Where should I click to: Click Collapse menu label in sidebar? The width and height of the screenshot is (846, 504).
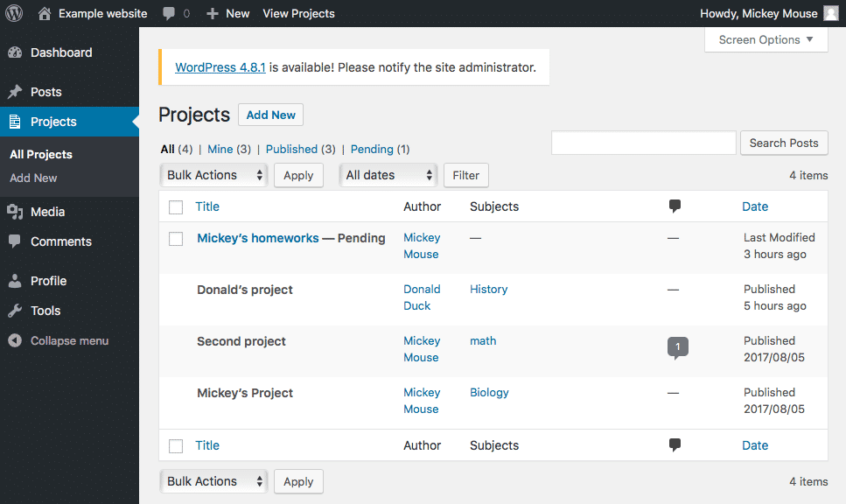(x=70, y=341)
